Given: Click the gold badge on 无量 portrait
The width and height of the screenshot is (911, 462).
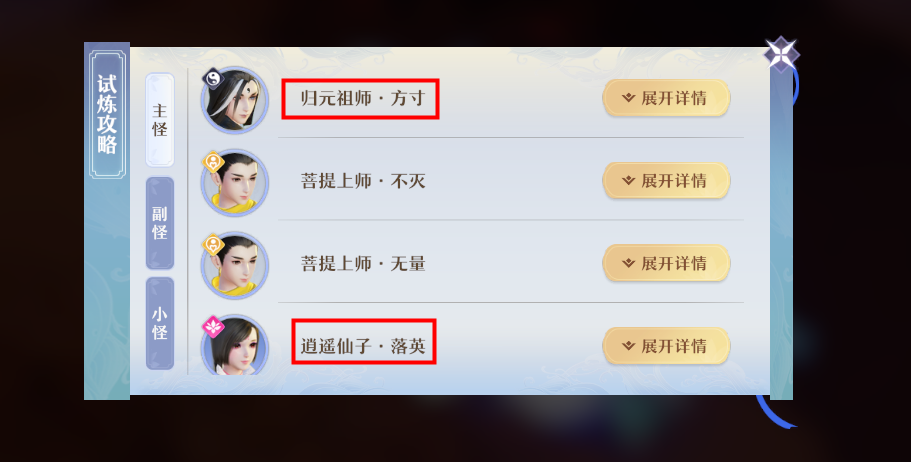Looking at the screenshot, I should (213, 245).
